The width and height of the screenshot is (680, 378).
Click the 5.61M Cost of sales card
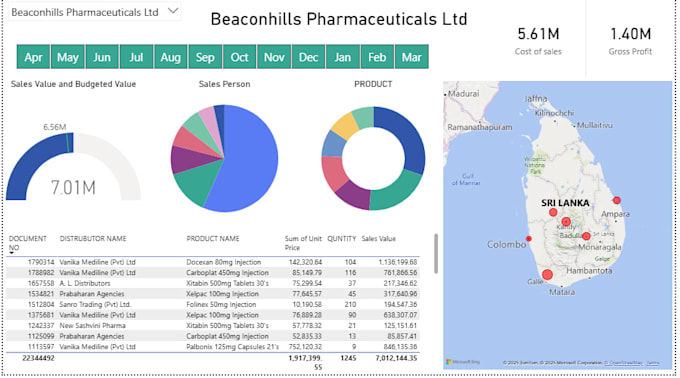click(538, 41)
